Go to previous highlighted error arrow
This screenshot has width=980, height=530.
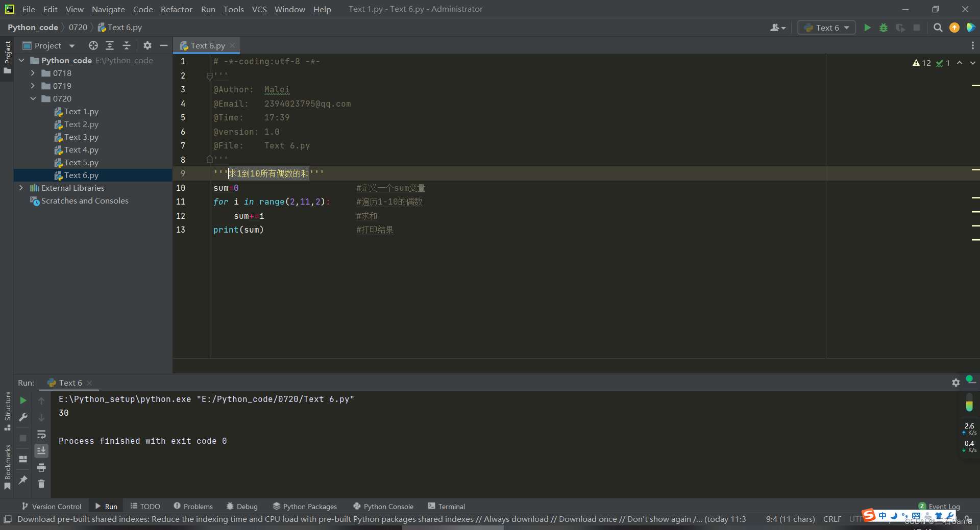(x=960, y=63)
